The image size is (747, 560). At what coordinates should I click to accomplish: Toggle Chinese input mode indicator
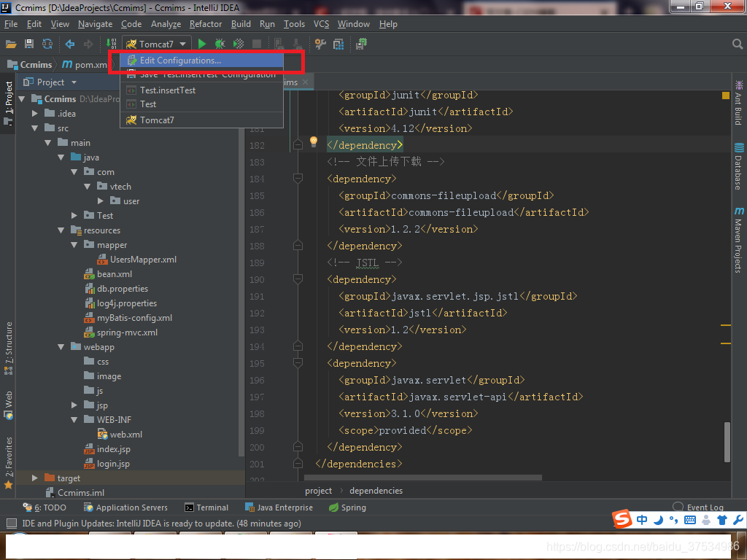pos(642,519)
